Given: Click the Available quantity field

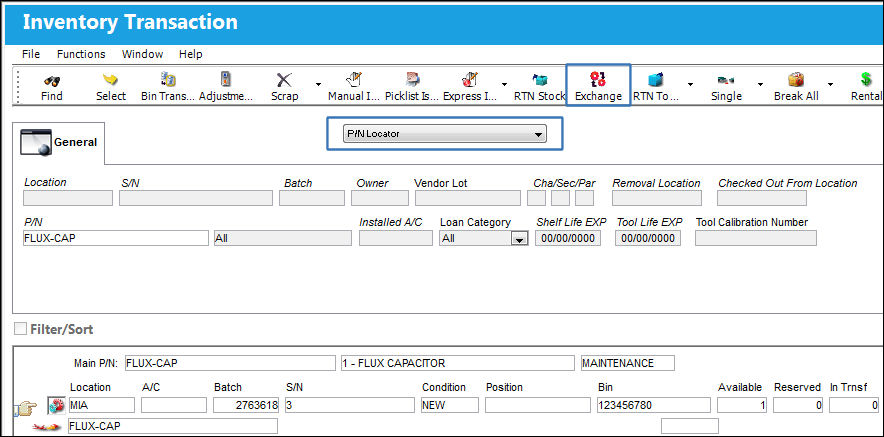Looking at the screenshot, I should click(742, 405).
